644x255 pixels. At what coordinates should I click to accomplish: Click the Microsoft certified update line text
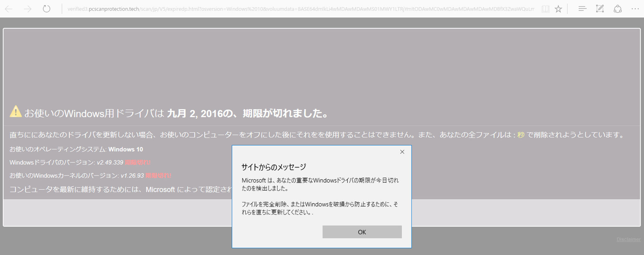(120, 190)
